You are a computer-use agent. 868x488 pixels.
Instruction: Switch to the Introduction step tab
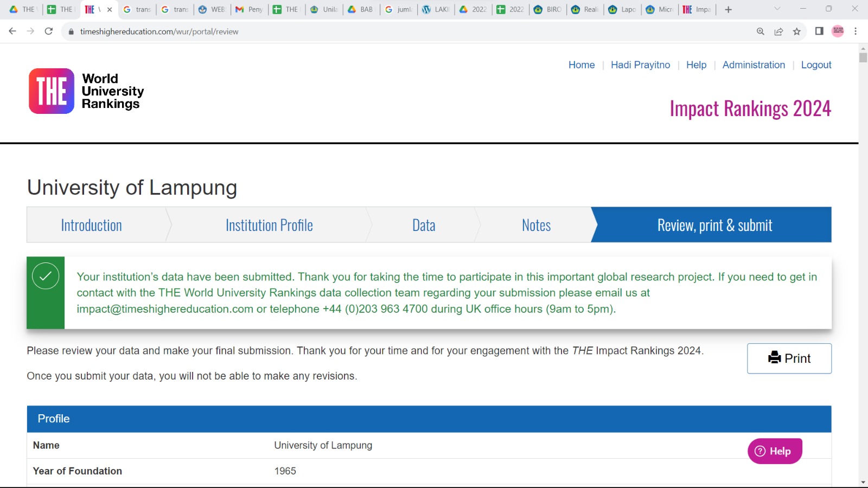coord(91,225)
